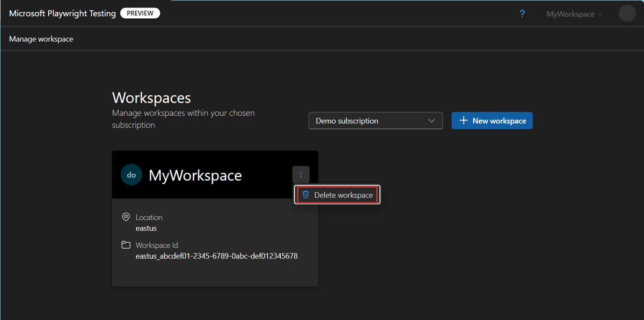Click the trash can icon in menu

coord(306,195)
